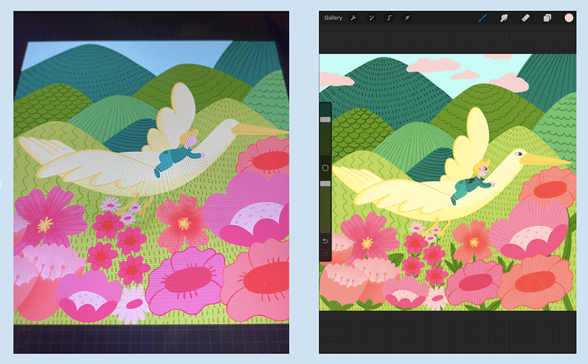Select the Brush tool

pos(483,18)
